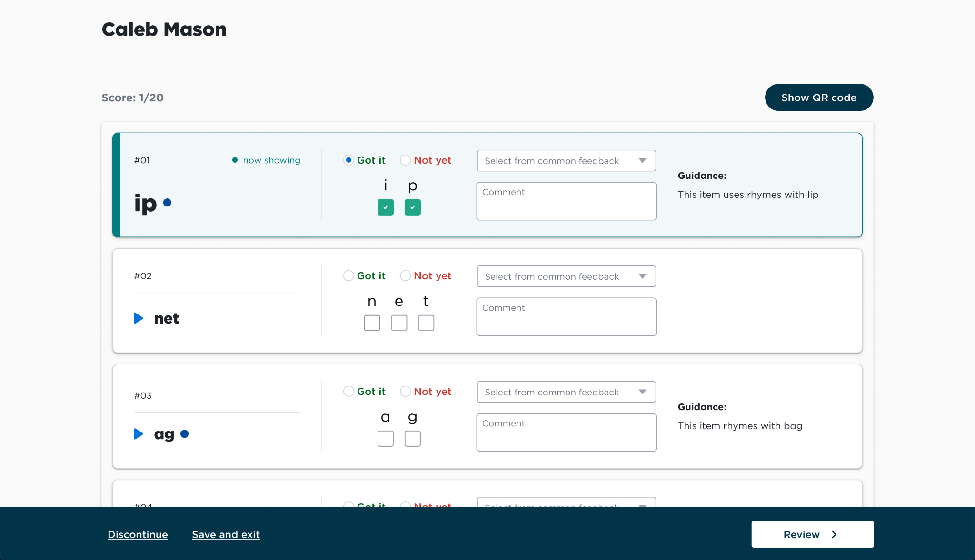Mark item #02 as Got it
Image resolution: width=975 pixels, height=560 pixels.
tap(348, 276)
